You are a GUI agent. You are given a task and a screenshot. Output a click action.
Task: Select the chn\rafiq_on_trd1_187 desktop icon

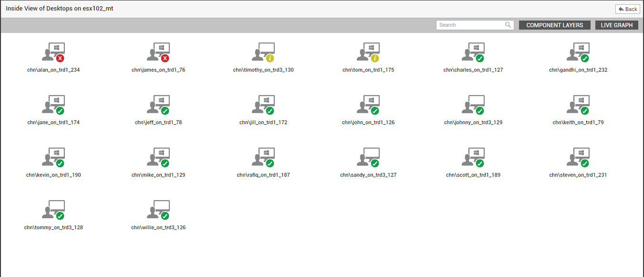(263, 158)
